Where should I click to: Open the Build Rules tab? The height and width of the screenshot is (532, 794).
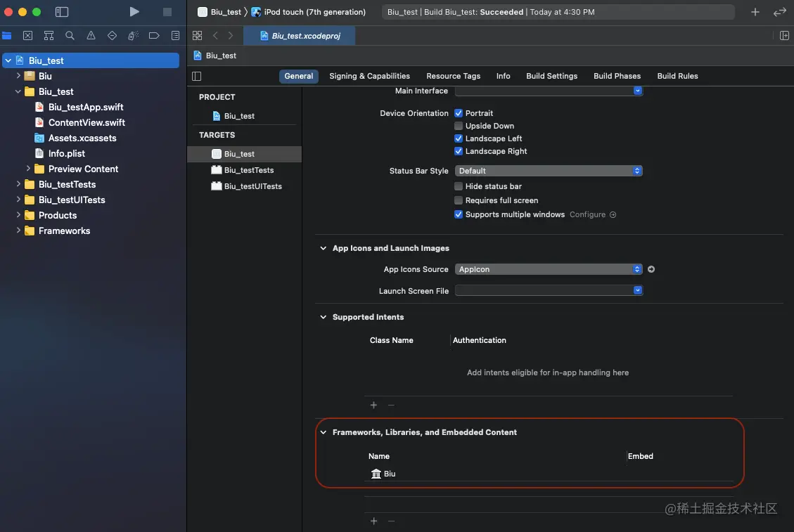tap(677, 76)
